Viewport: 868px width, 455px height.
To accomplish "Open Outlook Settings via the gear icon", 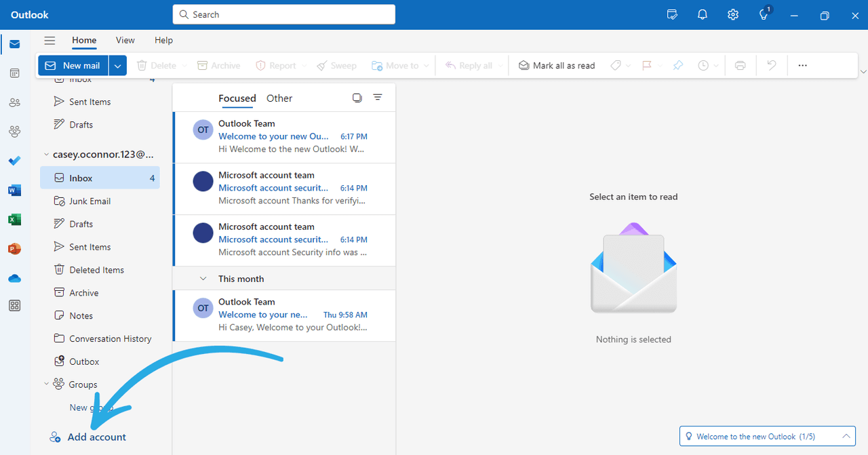I will click(732, 14).
